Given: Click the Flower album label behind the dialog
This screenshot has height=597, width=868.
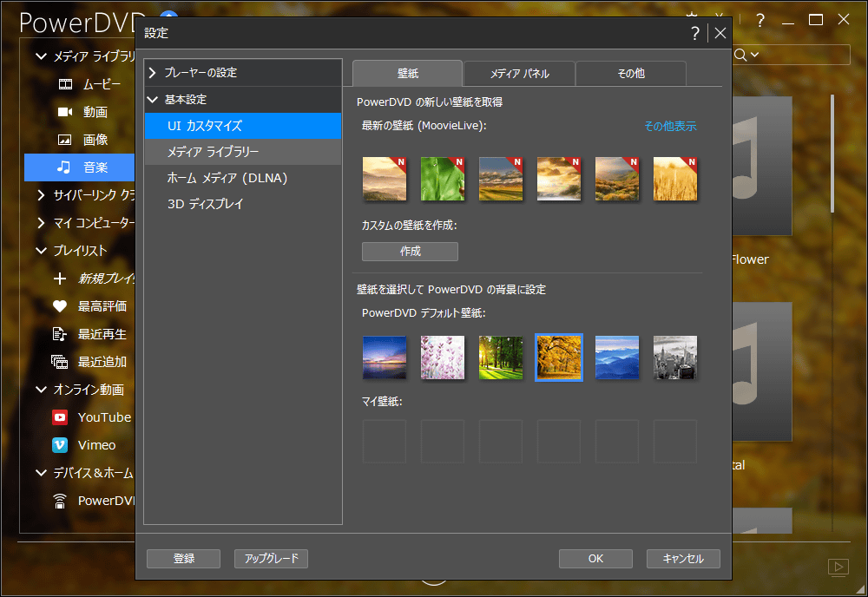Looking at the screenshot, I should click(750, 259).
